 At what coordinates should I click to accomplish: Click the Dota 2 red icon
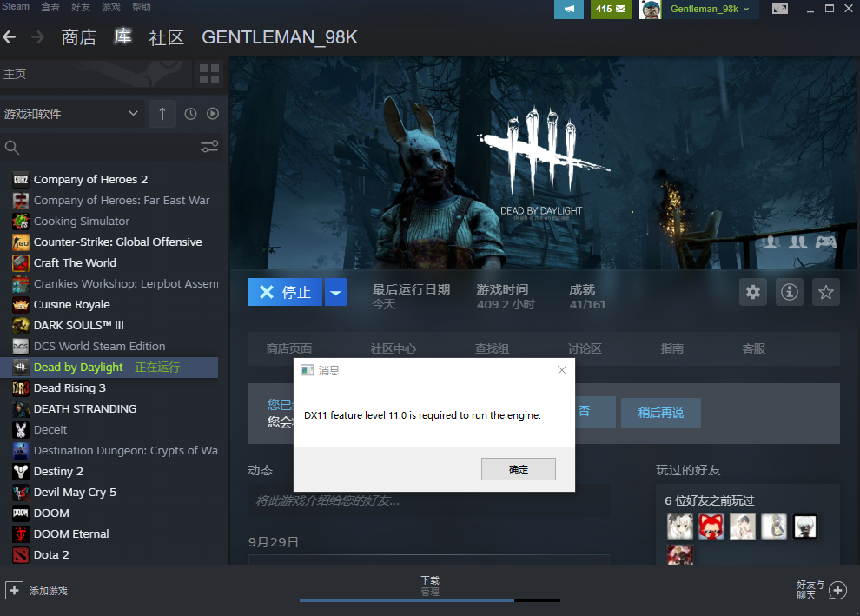[21, 554]
